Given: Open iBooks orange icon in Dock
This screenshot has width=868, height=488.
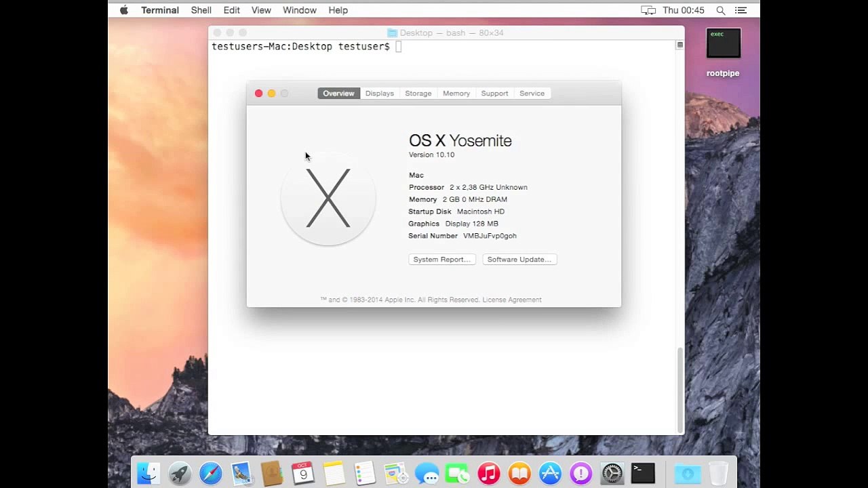Looking at the screenshot, I should point(519,473).
